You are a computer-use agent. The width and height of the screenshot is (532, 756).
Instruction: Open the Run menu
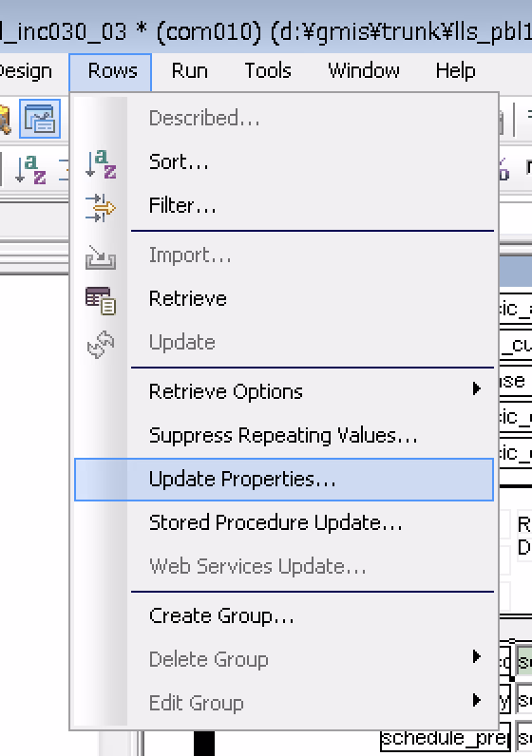click(190, 71)
